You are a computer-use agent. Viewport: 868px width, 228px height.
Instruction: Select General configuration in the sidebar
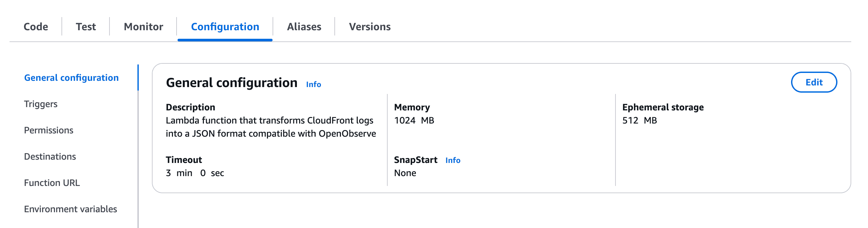(71, 78)
